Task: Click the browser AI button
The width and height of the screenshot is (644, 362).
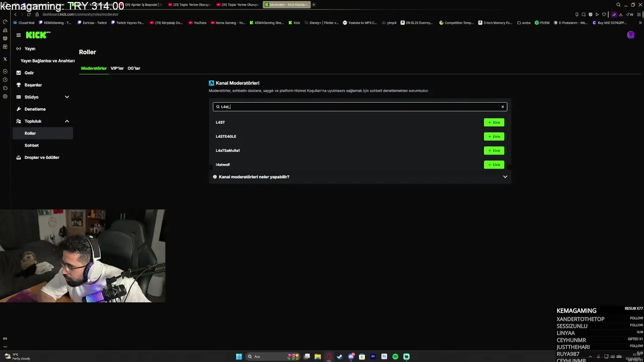Action: [x=630, y=15]
